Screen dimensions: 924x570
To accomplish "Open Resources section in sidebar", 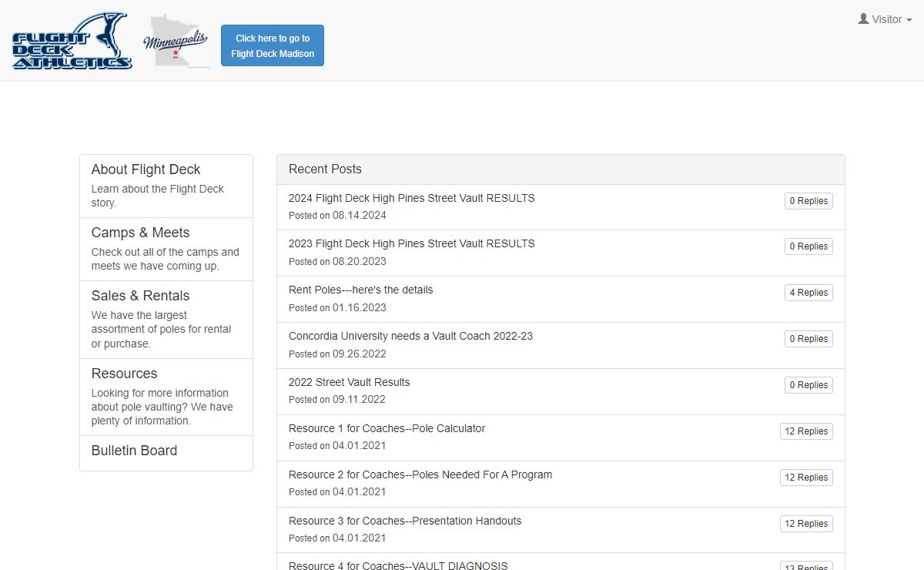I will point(166,397).
